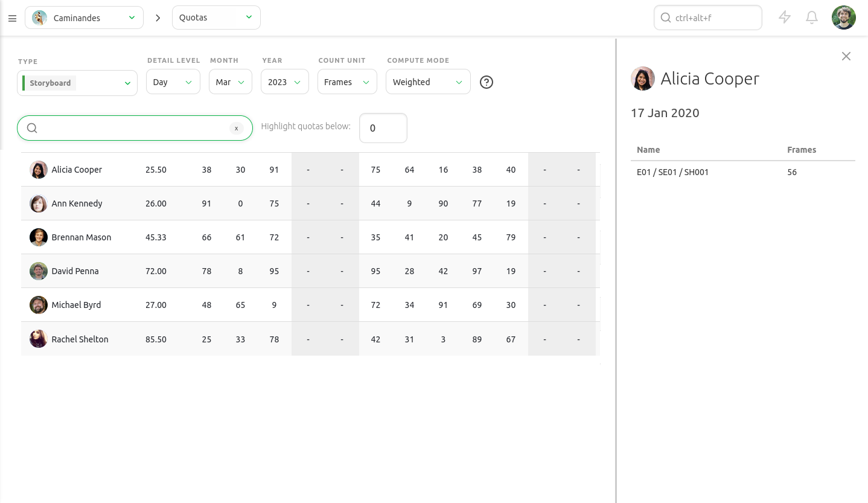Open the notifications bell
This screenshot has height=503, width=868.
(812, 18)
